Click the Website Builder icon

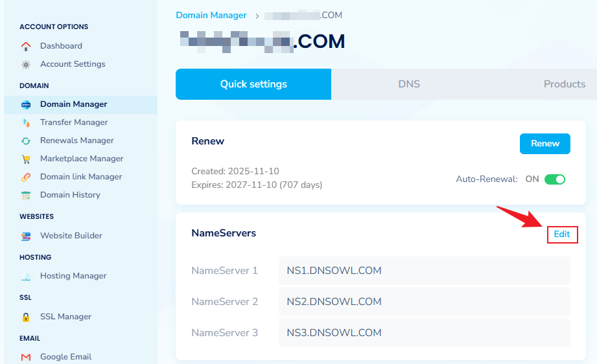pyautogui.click(x=26, y=236)
